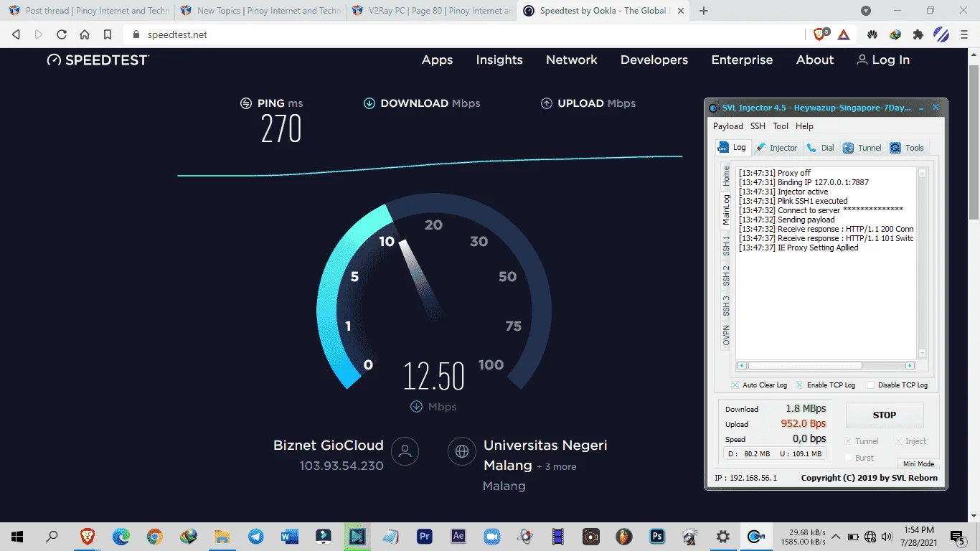Open taskbar search magnifier

[52, 536]
